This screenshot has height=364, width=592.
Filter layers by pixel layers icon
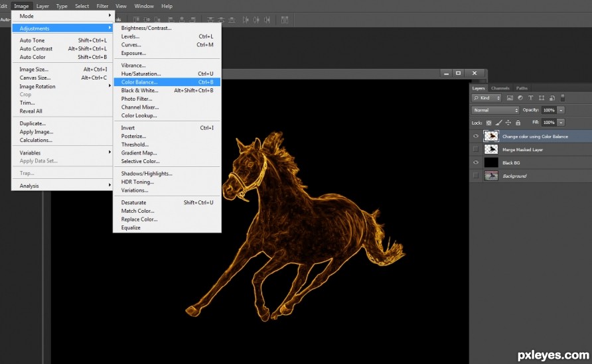[x=510, y=97]
